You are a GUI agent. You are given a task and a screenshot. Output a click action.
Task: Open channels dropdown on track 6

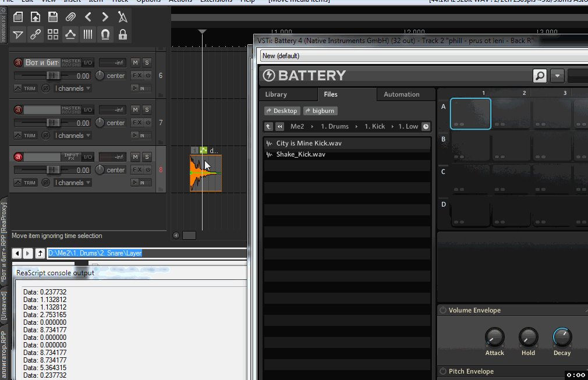pyautogui.click(x=73, y=88)
